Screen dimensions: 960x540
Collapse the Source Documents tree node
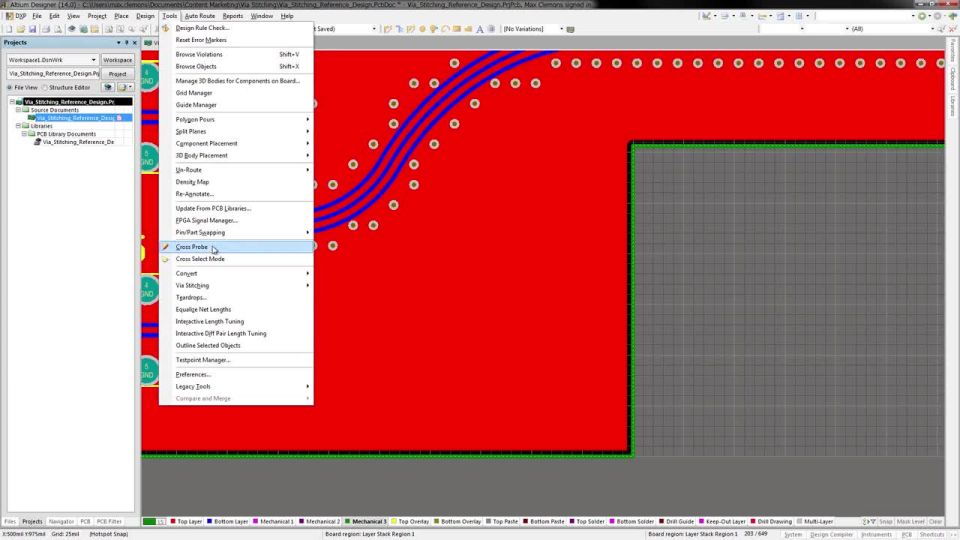(18, 110)
